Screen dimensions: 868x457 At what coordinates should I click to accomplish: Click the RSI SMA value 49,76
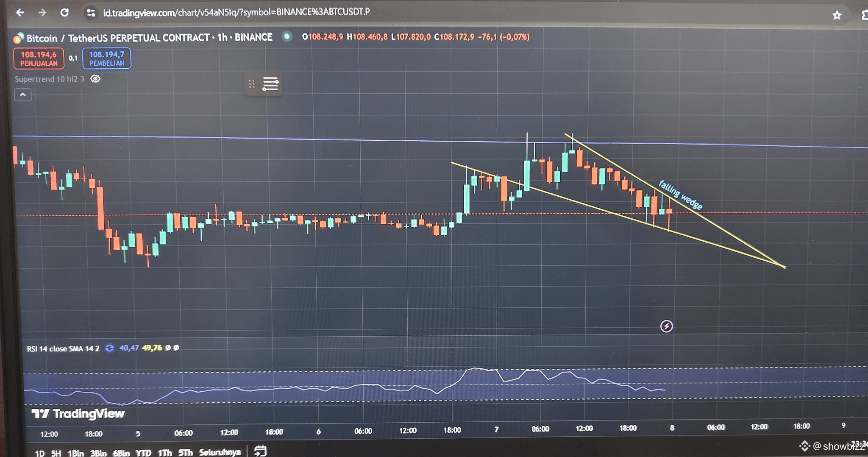pos(152,348)
